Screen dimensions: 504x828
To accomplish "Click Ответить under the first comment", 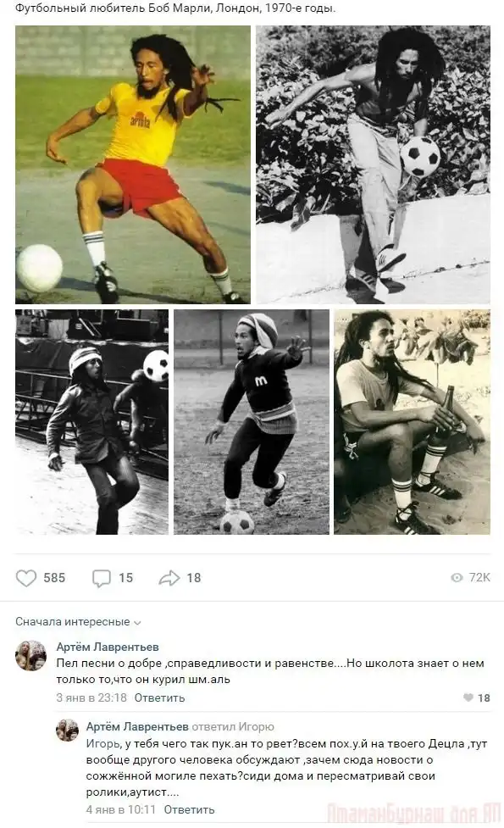I will (159, 697).
